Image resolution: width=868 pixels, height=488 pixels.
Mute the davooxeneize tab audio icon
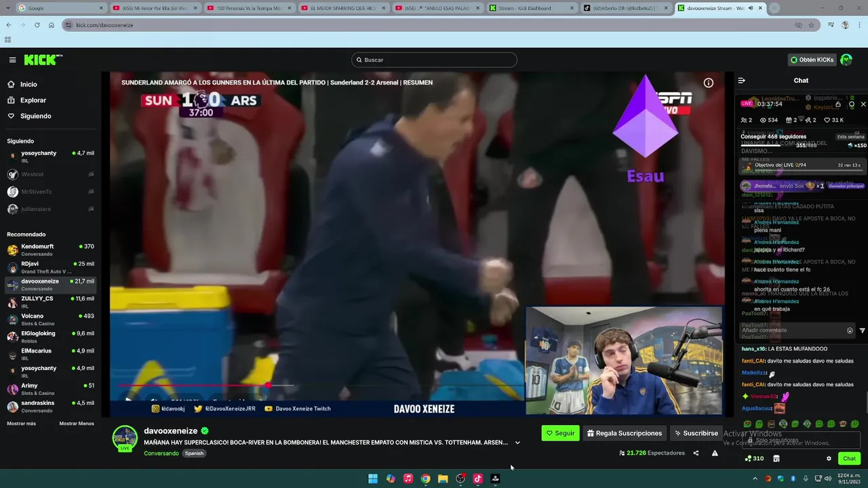pos(750,8)
